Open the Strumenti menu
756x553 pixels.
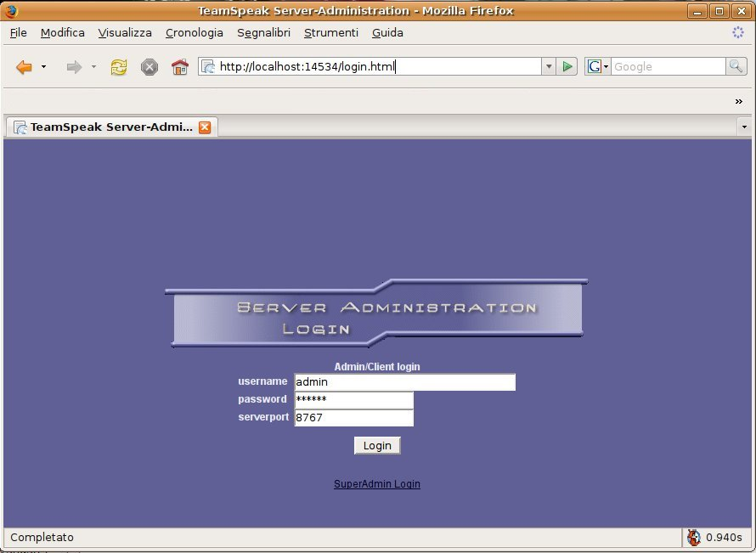point(331,33)
